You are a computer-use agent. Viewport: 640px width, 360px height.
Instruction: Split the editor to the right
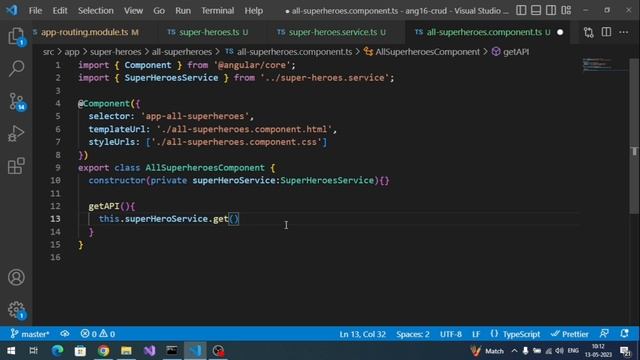tap(607, 32)
